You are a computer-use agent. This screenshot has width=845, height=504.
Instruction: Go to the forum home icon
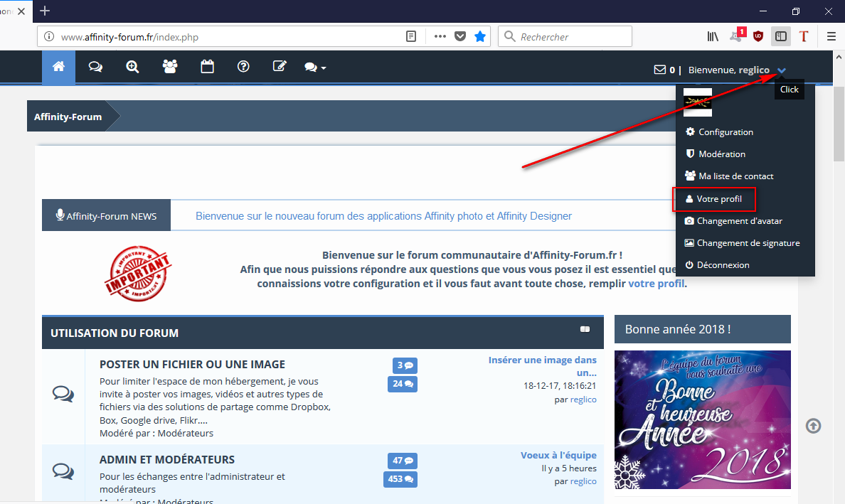coord(58,67)
